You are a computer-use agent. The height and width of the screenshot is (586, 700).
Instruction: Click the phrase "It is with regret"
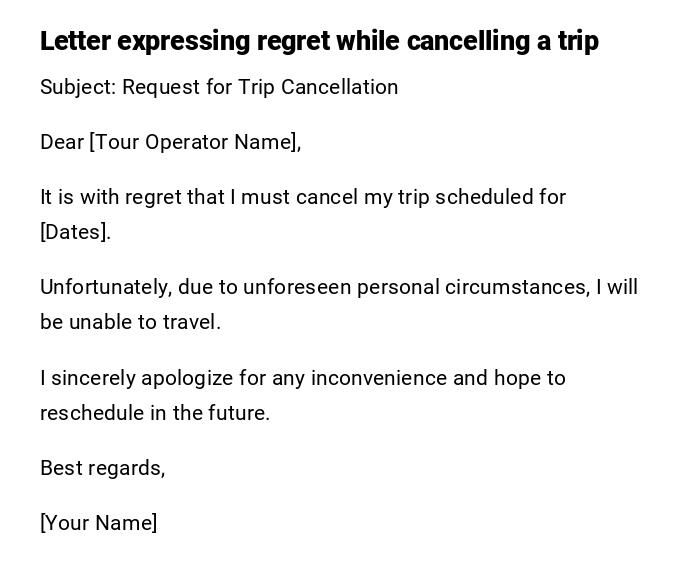tap(111, 197)
